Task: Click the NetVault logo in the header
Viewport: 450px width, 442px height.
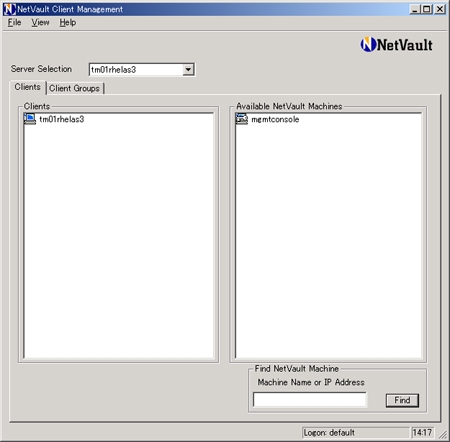Action: click(396, 45)
